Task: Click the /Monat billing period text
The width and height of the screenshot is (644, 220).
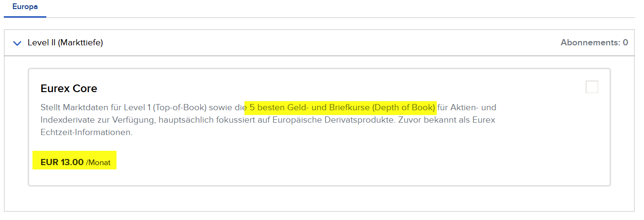Action: [x=98, y=163]
